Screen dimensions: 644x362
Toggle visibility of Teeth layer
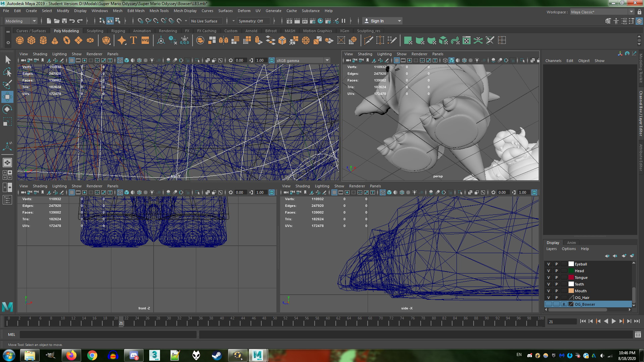549,284
